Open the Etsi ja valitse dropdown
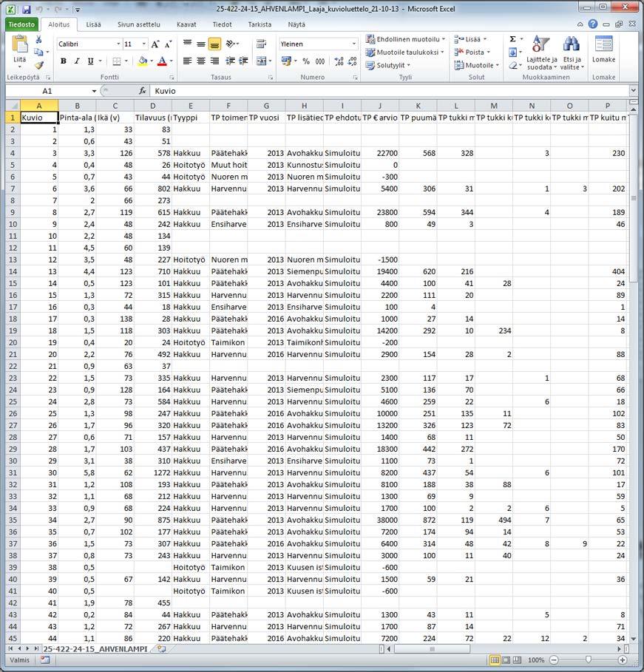 click(x=572, y=52)
